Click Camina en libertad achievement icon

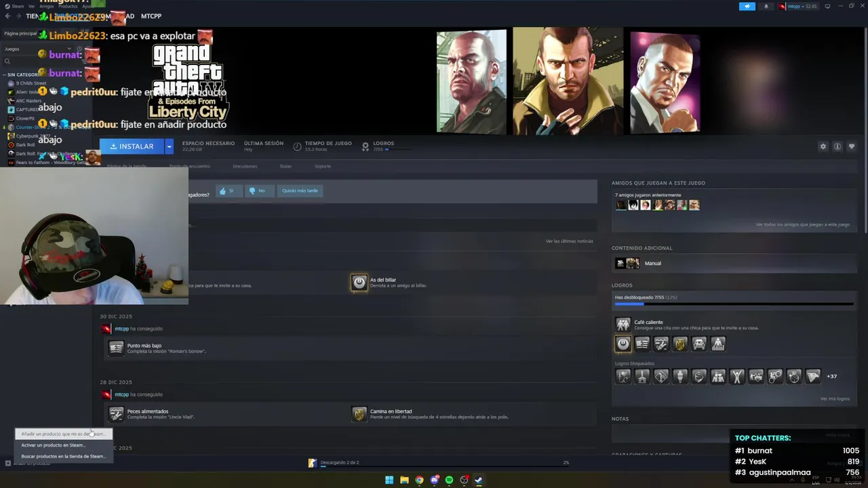point(359,414)
